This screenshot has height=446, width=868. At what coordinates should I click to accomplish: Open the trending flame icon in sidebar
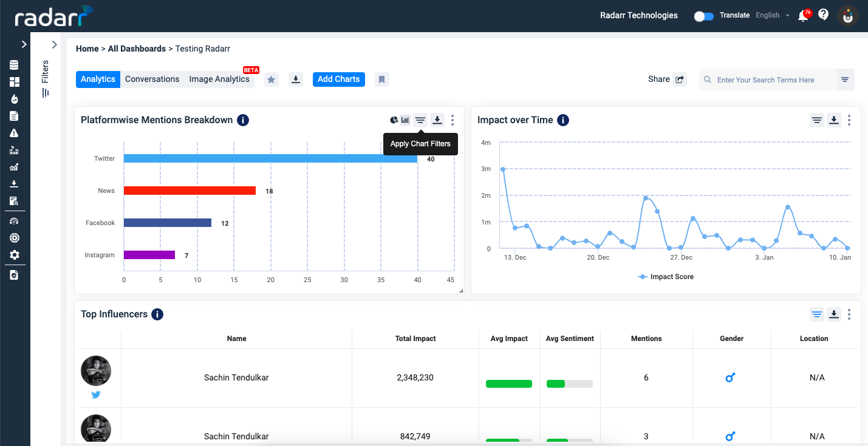click(14, 99)
